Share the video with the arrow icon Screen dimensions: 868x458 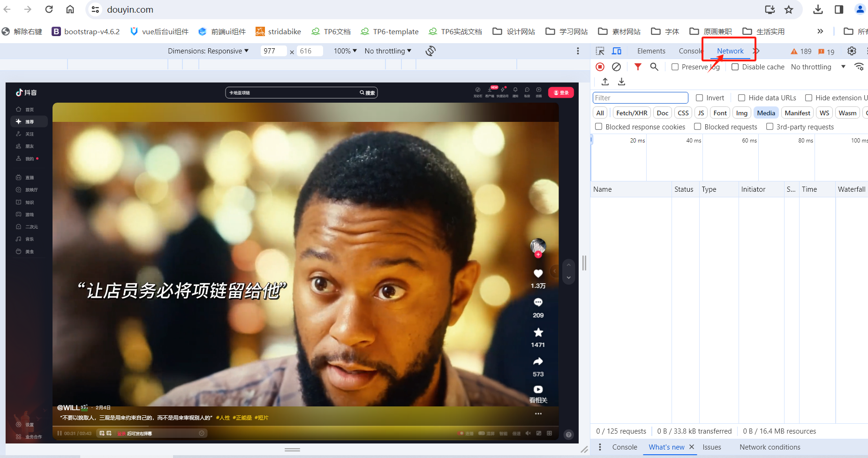[x=538, y=361]
